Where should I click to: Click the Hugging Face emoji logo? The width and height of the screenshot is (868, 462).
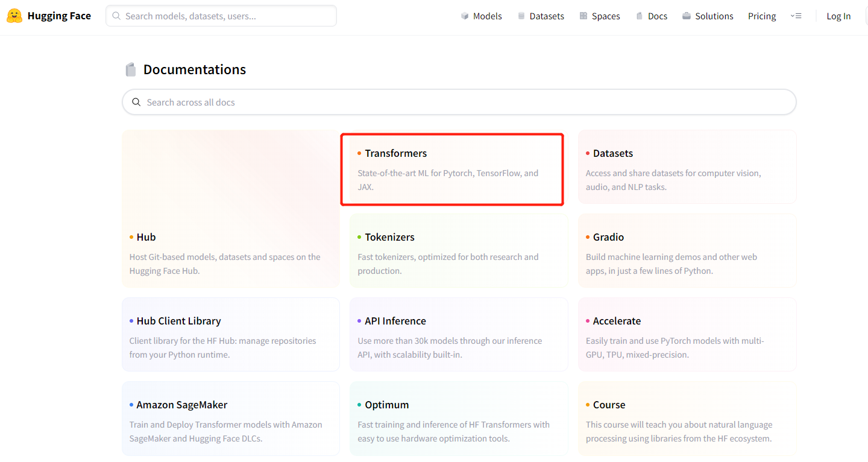click(14, 16)
